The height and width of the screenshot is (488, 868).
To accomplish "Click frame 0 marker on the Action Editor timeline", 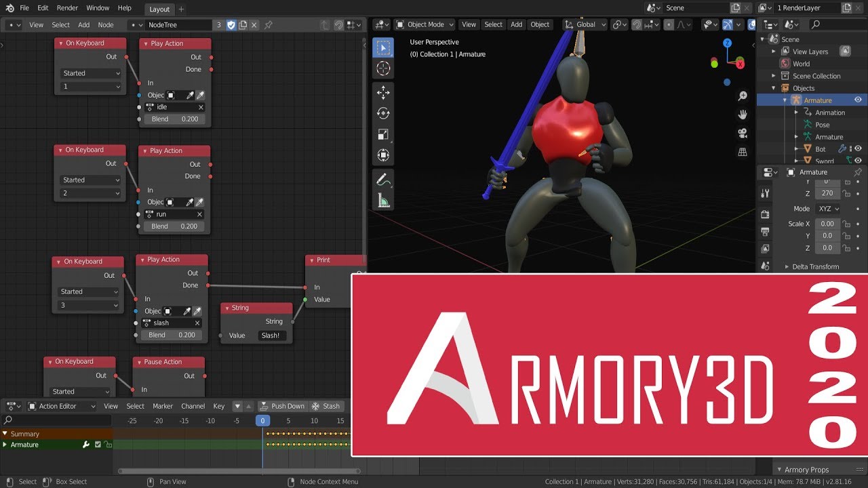I will (x=263, y=421).
